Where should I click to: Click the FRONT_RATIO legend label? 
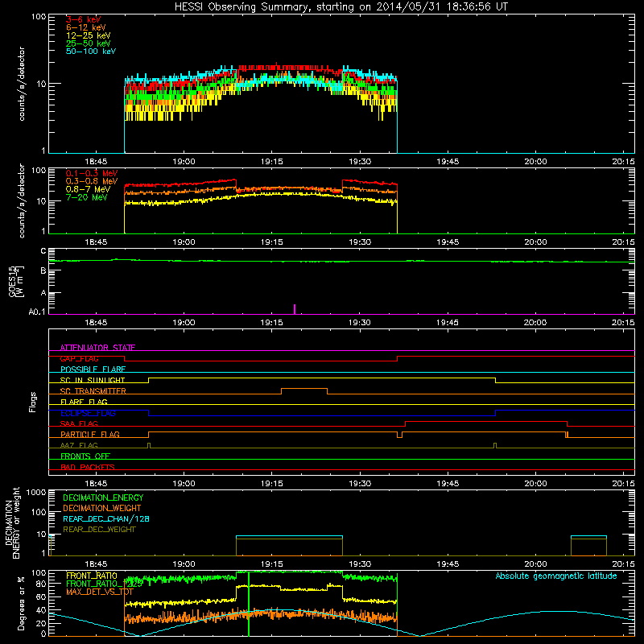(92, 576)
